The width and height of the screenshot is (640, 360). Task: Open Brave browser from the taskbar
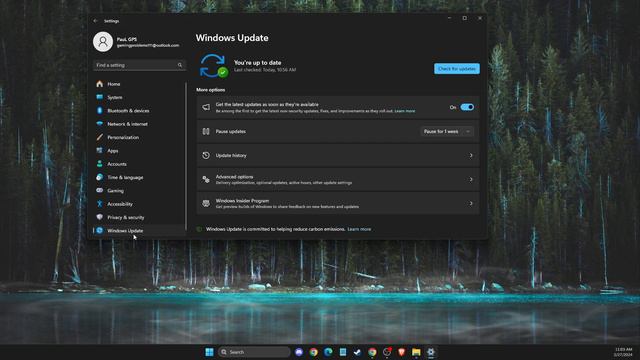point(402,352)
